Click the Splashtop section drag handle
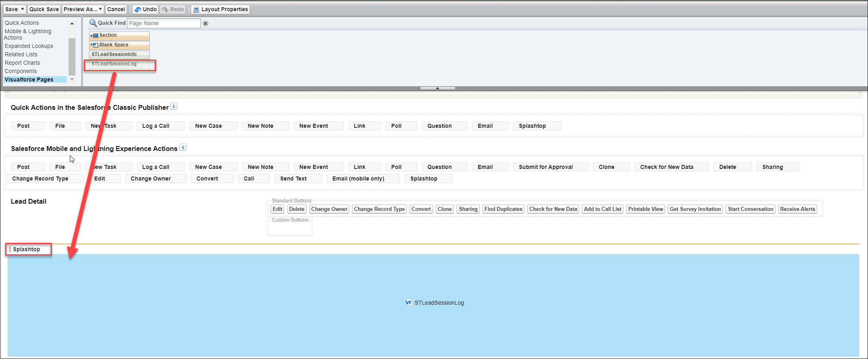 [x=10, y=249]
